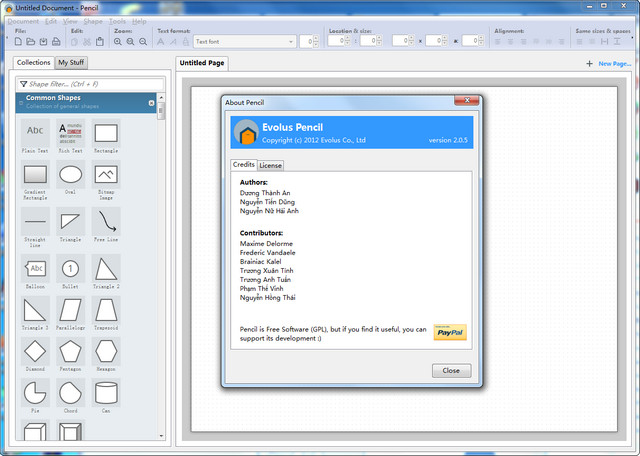Select the Diamond shape
640x456 pixels.
35,354
